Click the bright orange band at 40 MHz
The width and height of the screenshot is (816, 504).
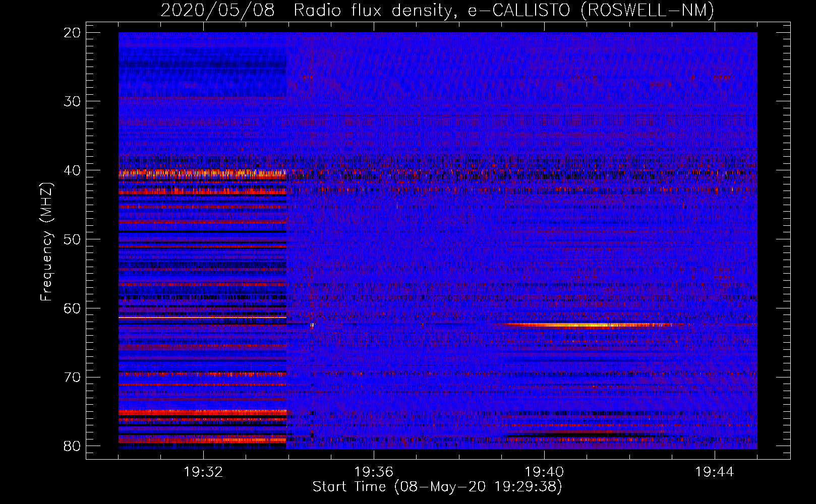202,174
